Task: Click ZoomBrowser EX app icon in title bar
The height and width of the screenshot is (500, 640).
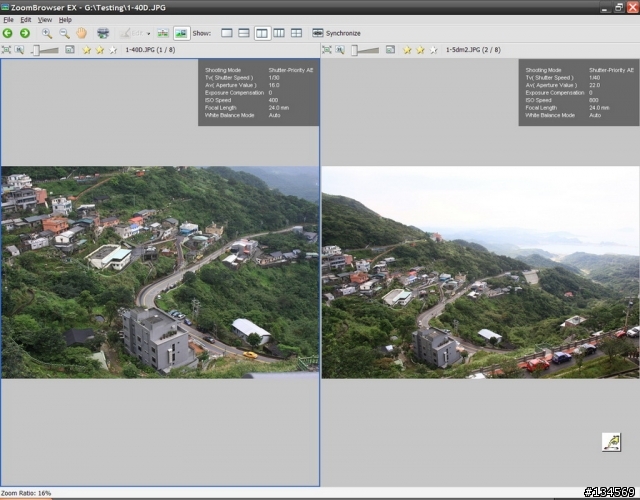Action: pyautogui.click(x=5, y=7)
